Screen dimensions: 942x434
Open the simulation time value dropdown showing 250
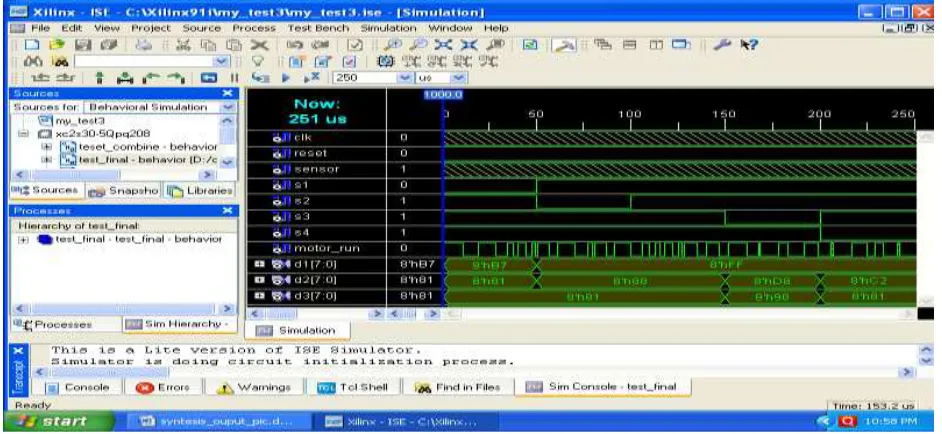(403, 78)
